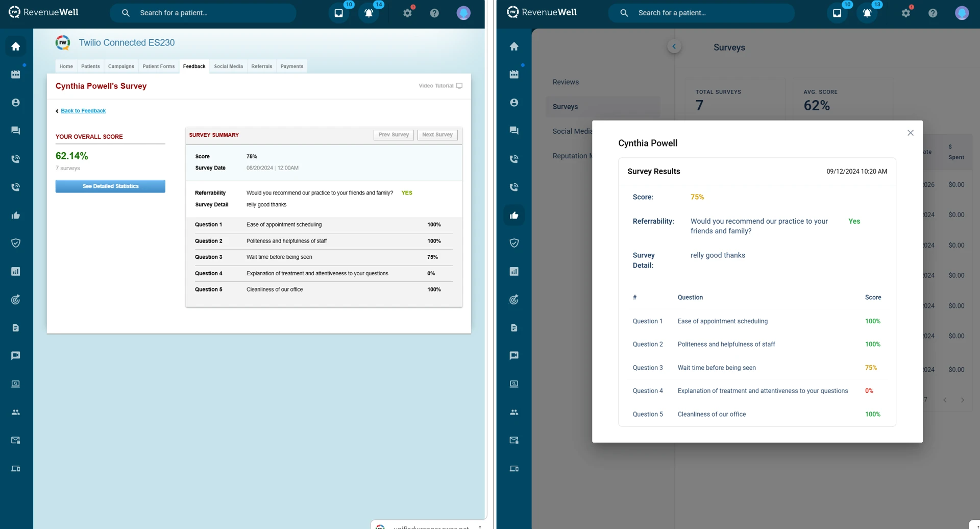The image size is (980, 529).
Task: Collapse the Surveys side panel with chevron
Action: [674, 46]
